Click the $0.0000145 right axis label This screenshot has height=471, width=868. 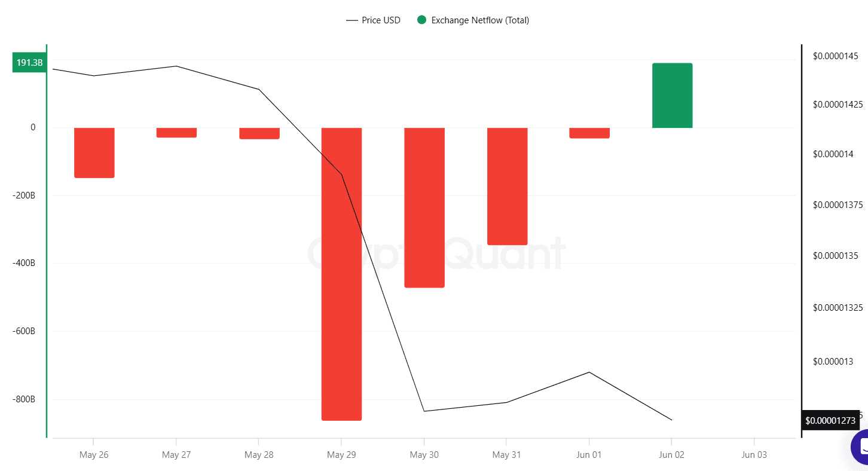click(835, 56)
